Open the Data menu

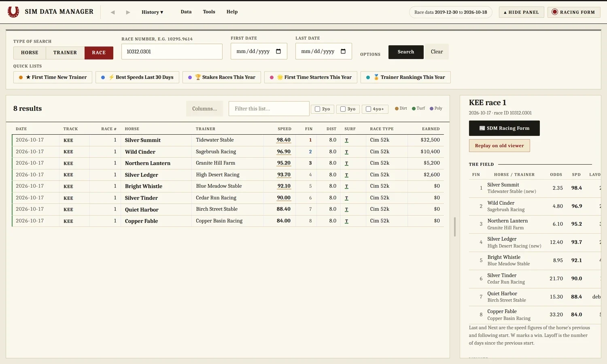coord(186,12)
